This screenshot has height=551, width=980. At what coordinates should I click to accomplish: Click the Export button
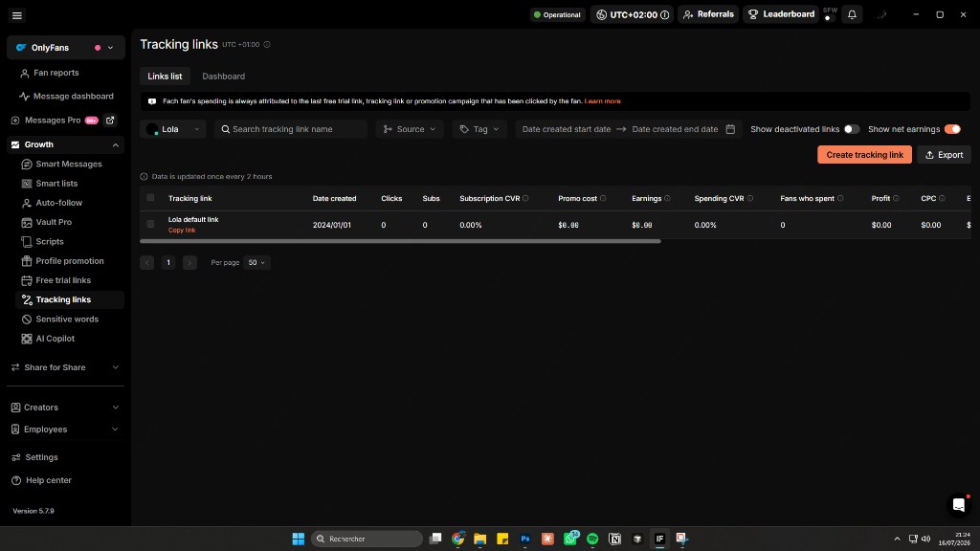point(944,155)
